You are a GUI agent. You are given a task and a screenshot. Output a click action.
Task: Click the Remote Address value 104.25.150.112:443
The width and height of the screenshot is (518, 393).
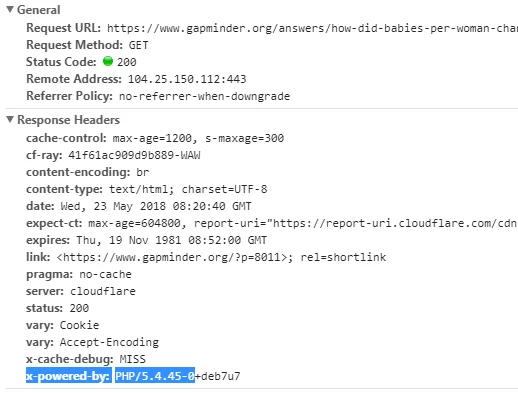coord(187,79)
